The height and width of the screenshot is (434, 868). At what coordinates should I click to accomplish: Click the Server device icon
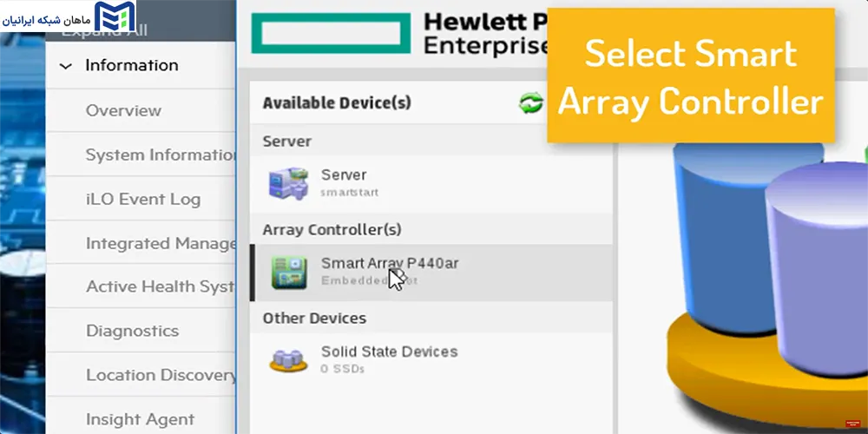point(288,183)
